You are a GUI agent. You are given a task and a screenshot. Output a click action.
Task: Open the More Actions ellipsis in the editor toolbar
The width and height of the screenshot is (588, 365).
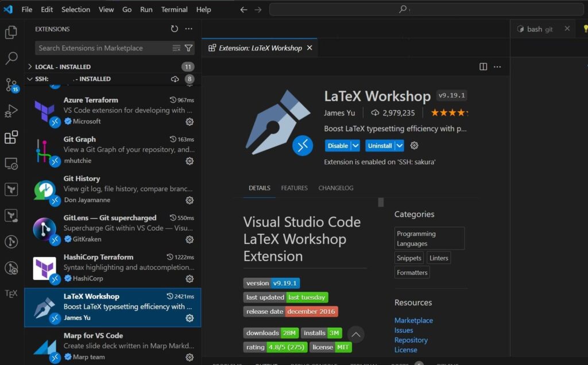pos(497,67)
